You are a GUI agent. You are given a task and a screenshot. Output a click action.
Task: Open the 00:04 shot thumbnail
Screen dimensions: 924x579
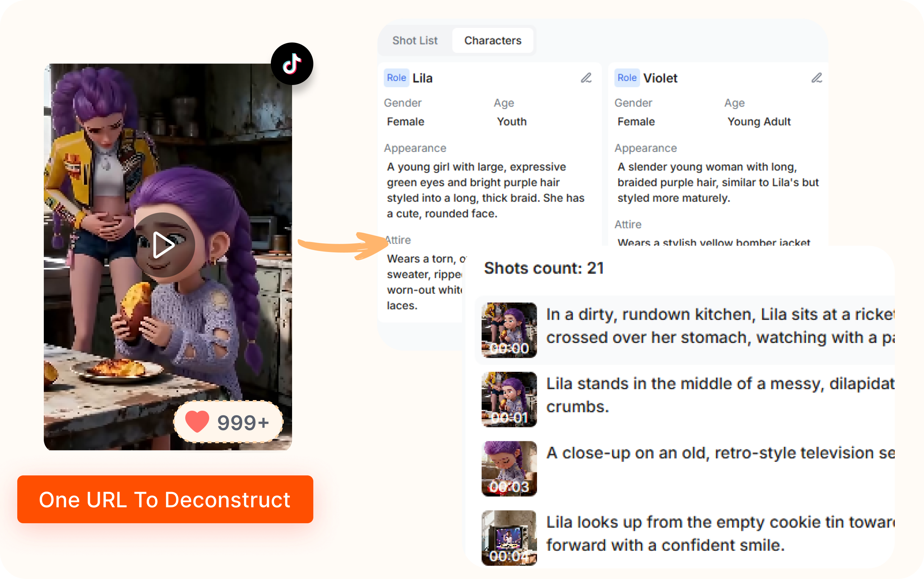pos(509,537)
